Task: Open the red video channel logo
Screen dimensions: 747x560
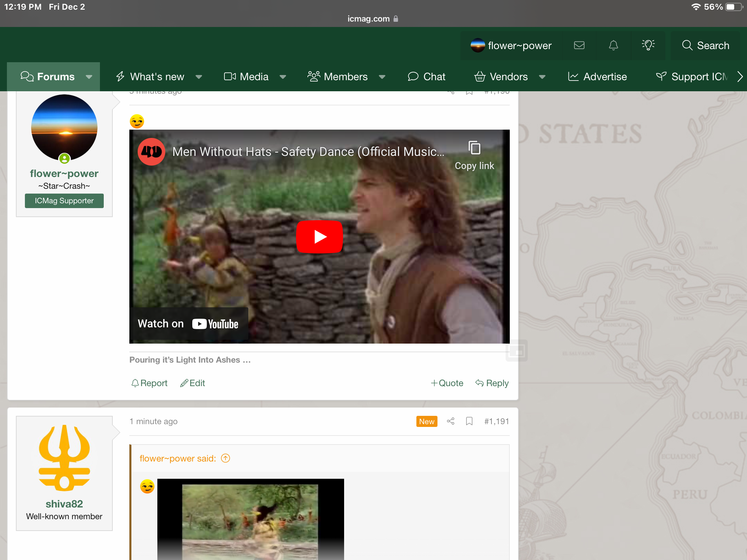Action: coord(151,151)
